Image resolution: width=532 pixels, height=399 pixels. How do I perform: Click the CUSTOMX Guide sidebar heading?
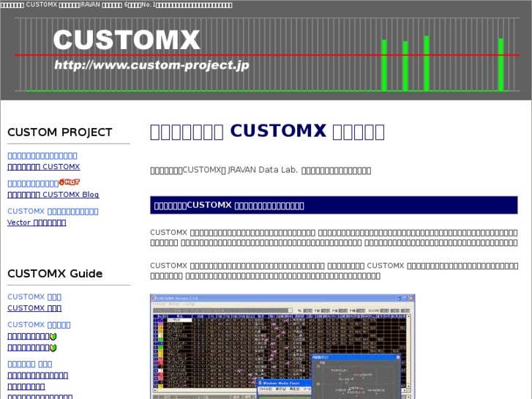point(55,273)
